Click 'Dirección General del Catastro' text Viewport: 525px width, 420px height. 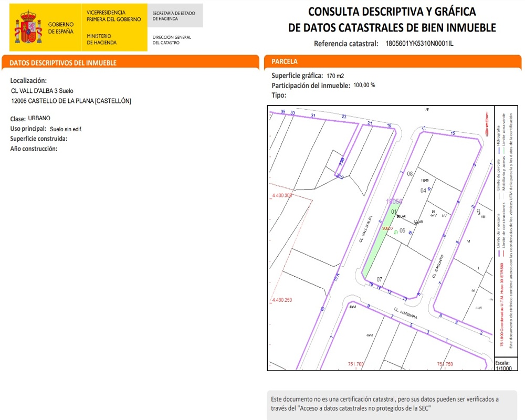pyautogui.click(x=172, y=40)
